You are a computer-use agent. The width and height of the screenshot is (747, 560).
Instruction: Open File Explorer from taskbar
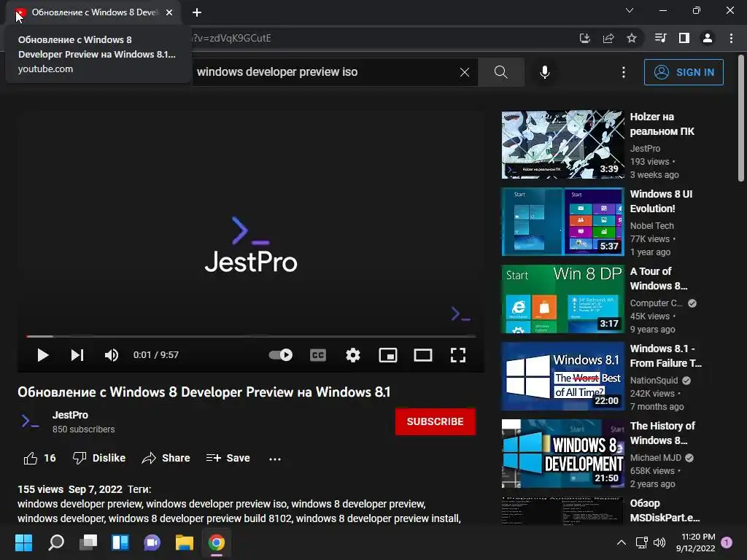coord(185,542)
